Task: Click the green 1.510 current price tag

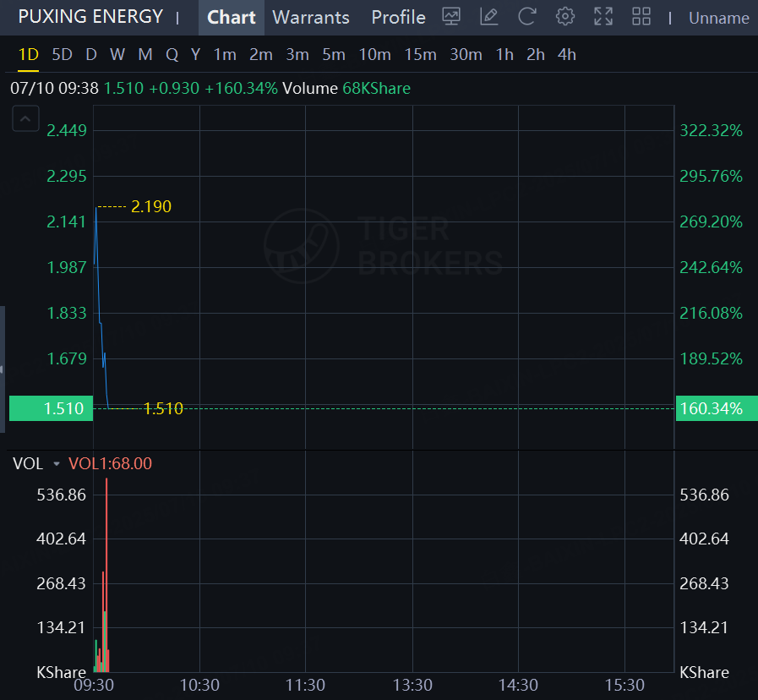Action: [x=52, y=409]
